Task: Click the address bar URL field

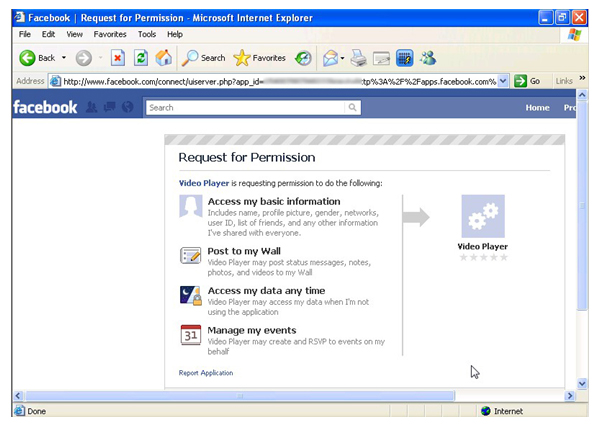Action: [x=274, y=81]
